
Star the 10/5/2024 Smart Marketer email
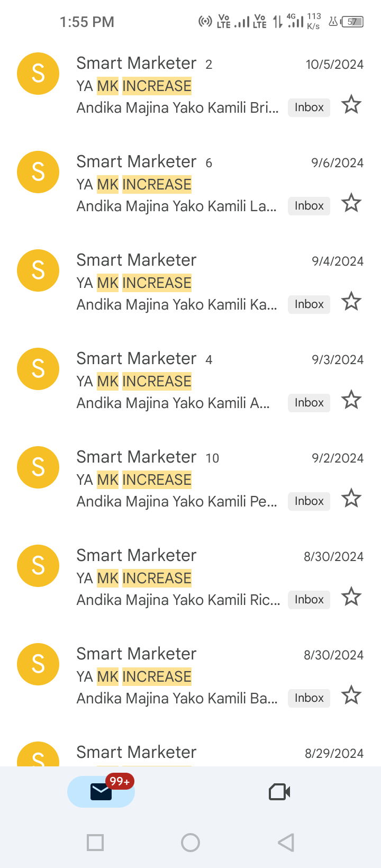(x=351, y=105)
